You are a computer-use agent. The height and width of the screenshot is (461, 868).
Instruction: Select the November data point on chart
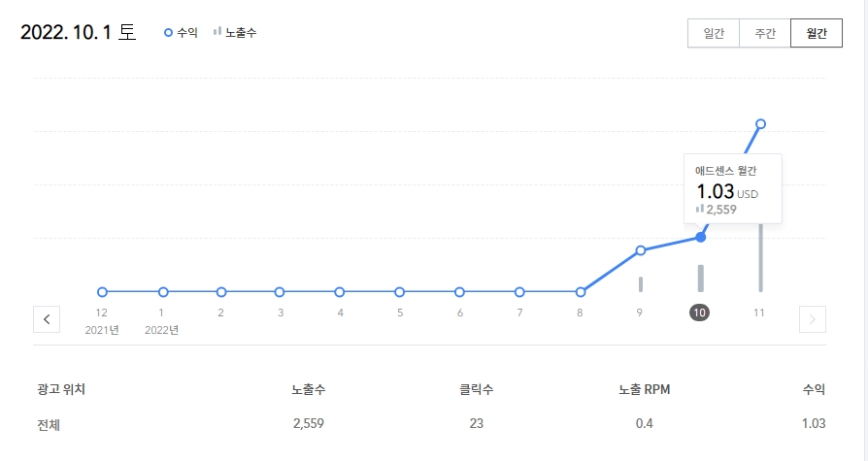(x=760, y=124)
